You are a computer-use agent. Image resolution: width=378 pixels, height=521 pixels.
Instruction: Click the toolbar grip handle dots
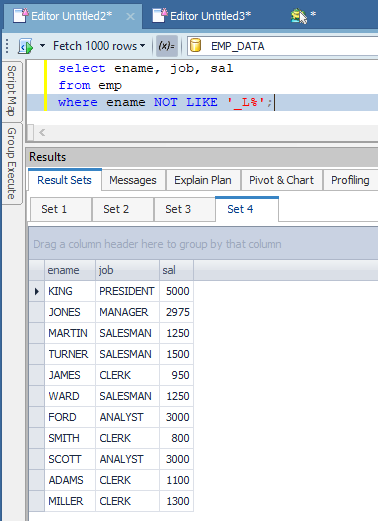click(7, 46)
